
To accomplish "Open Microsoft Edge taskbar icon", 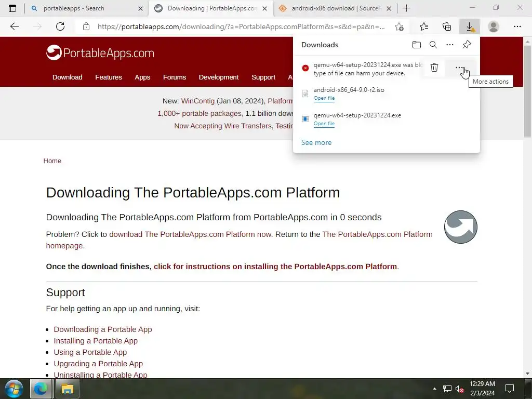I will [x=41, y=389].
